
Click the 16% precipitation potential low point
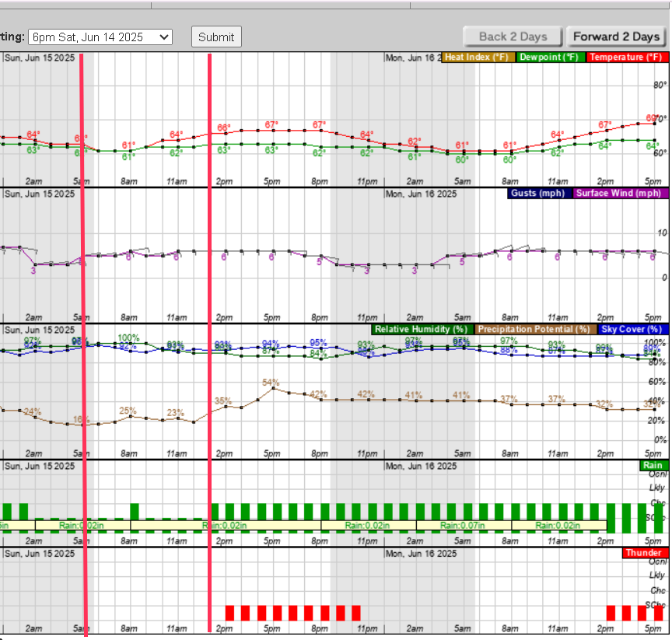coord(82,424)
